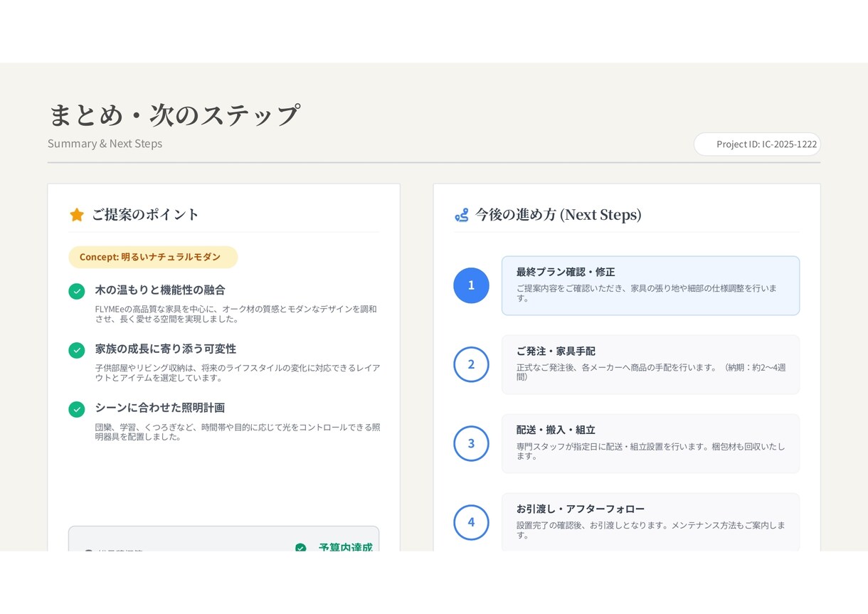Click the 予算内達成 label
Image resolution: width=868 pixels, height=614 pixels.
[x=346, y=547]
